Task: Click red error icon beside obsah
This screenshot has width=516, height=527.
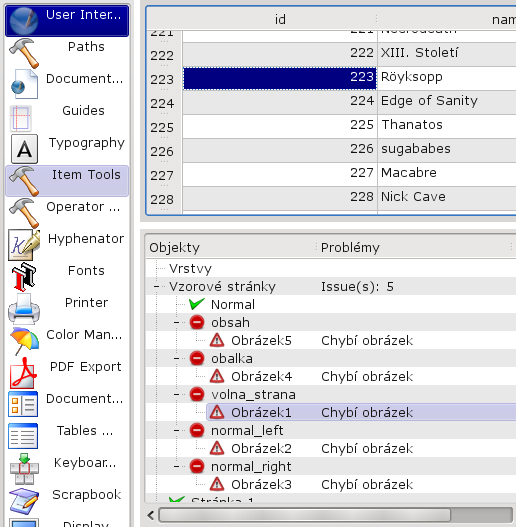Action: [197, 322]
